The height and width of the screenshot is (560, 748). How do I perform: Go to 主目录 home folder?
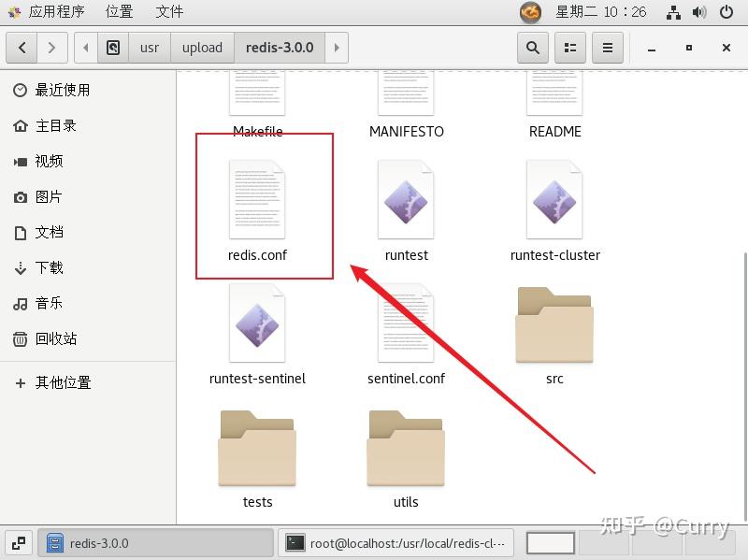pyautogui.click(x=88, y=126)
